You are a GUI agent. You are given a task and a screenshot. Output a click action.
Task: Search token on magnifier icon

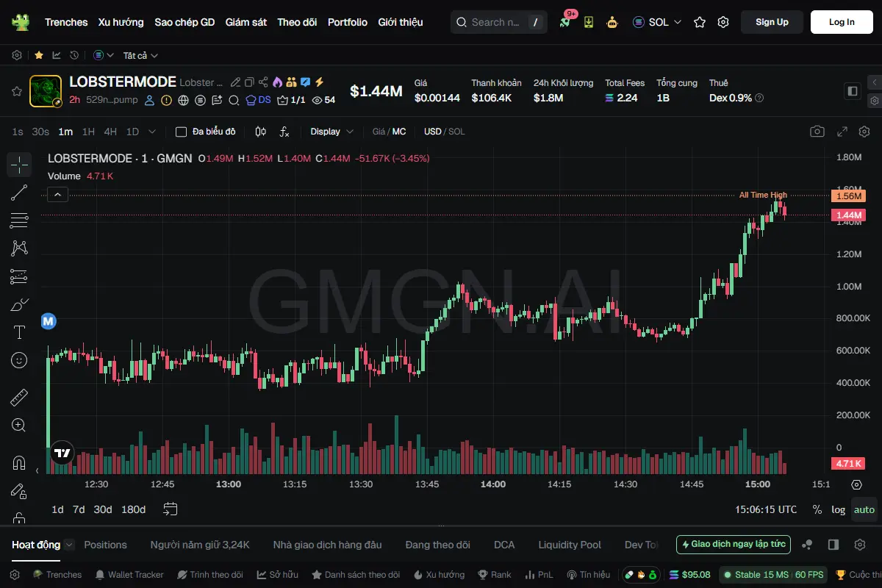[x=234, y=100]
